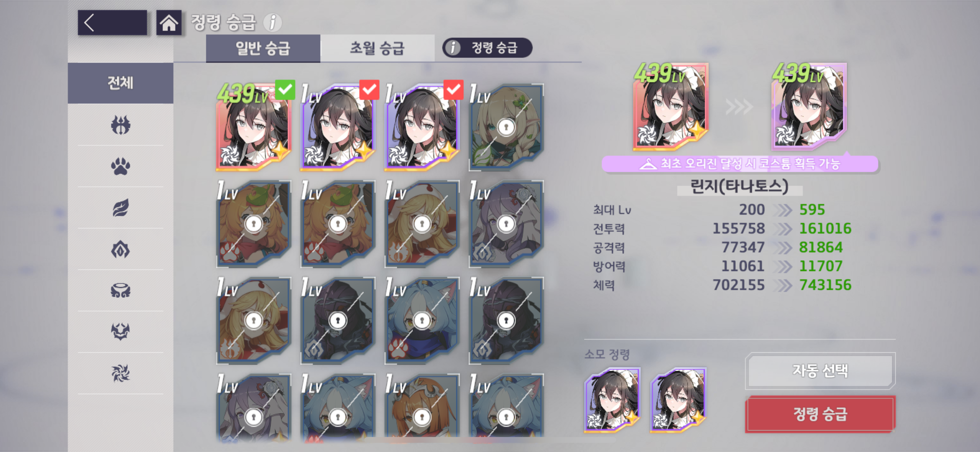This screenshot has width=980, height=452.
Task: Remove first consumed spirit under 소모 정령
Action: (612, 400)
